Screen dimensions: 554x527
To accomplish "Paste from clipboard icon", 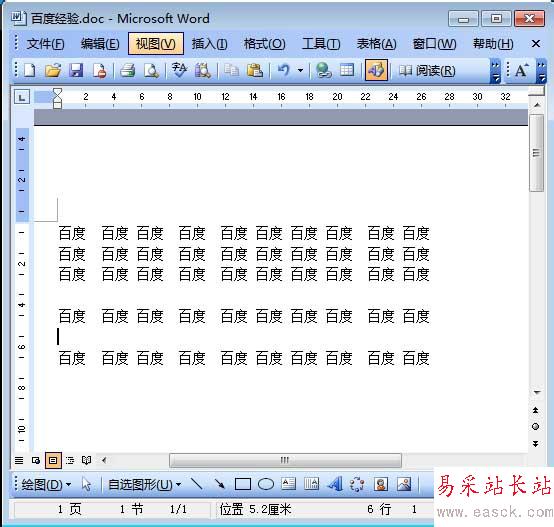I will coord(255,70).
